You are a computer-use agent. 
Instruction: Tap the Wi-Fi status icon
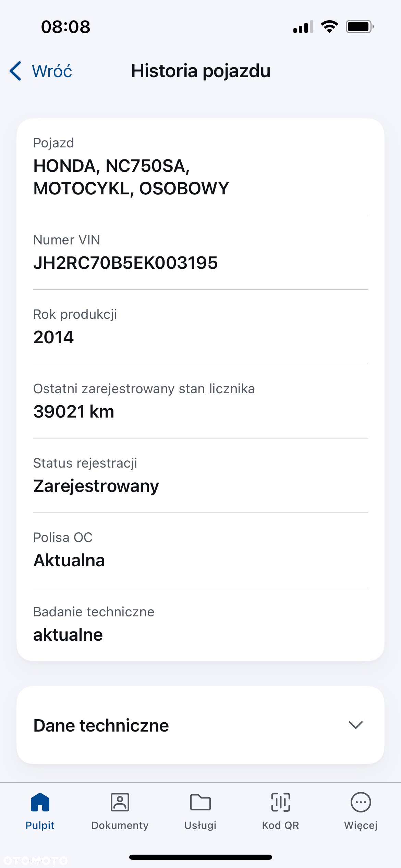pyautogui.click(x=329, y=27)
